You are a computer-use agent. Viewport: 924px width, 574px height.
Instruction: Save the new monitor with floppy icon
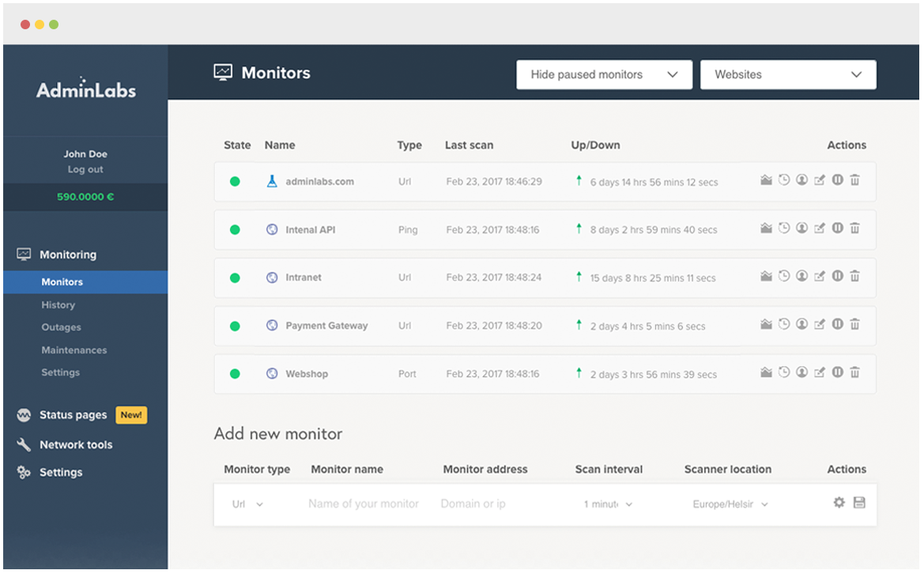860,503
